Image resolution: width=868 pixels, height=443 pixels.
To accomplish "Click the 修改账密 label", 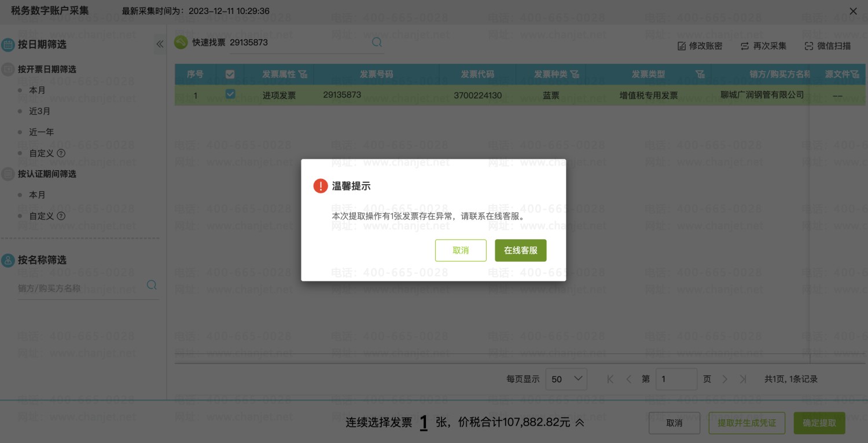I will pyautogui.click(x=705, y=46).
